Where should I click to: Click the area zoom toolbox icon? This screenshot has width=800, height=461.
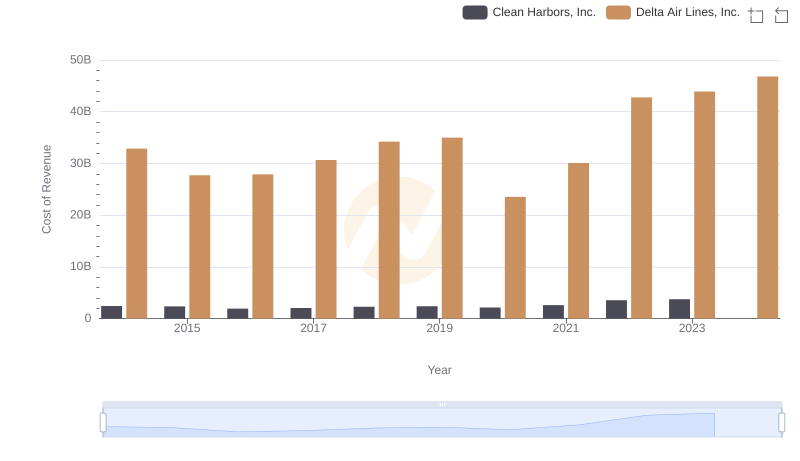coord(756,15)
